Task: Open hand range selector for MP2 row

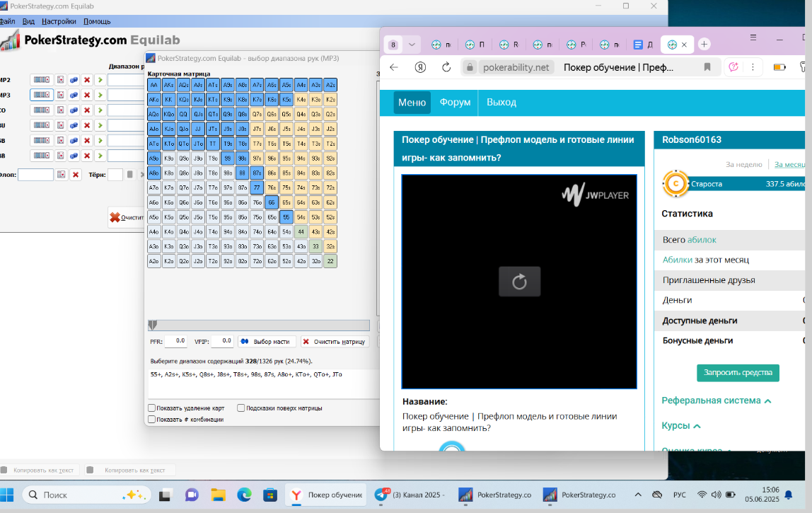Action: click(x=42, y=80)
